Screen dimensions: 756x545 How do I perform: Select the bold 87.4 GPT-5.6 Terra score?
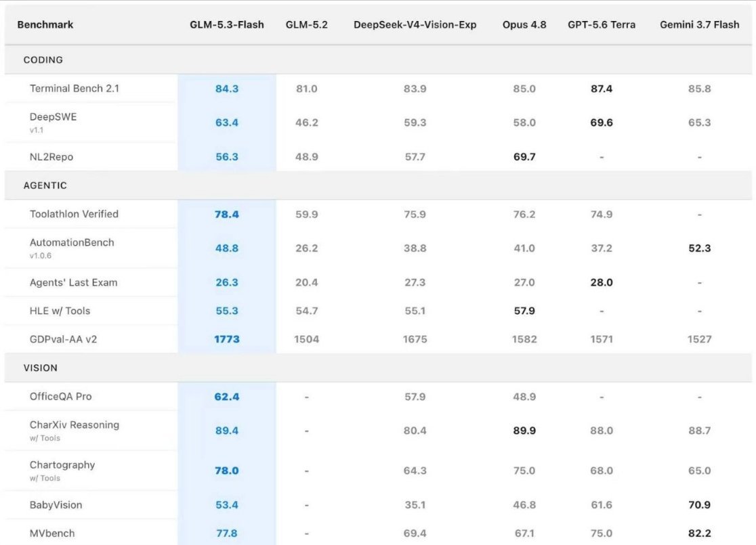[602, 89]
